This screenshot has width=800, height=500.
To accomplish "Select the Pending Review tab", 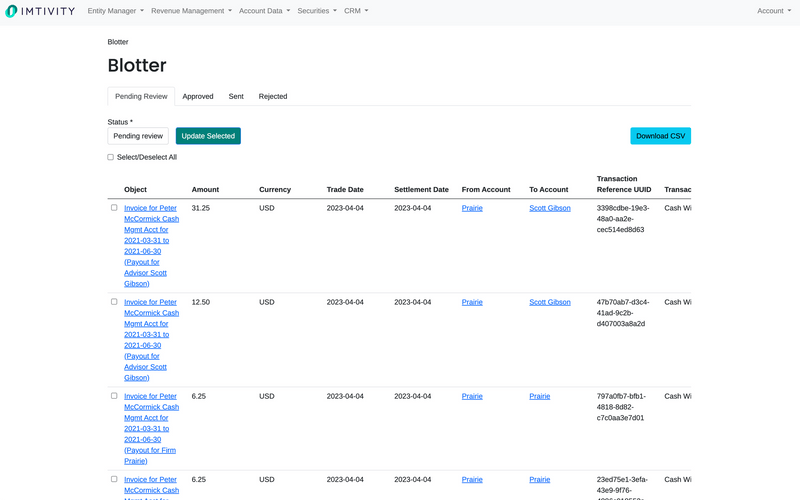I will [141, 97].
